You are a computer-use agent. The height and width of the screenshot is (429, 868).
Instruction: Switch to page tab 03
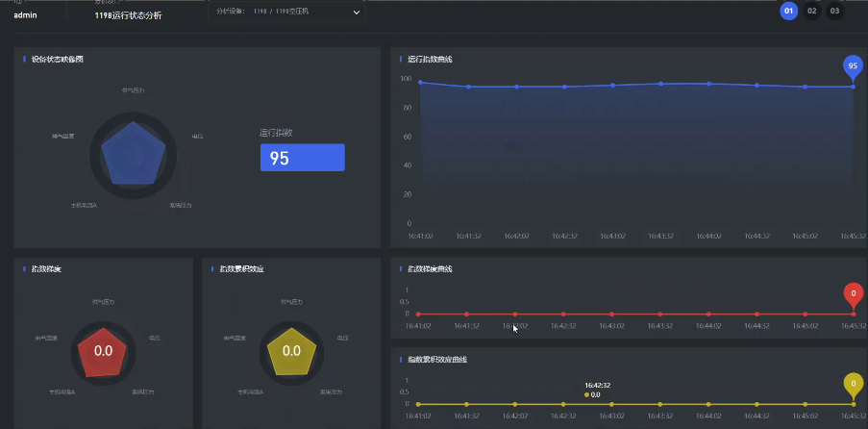834,11
